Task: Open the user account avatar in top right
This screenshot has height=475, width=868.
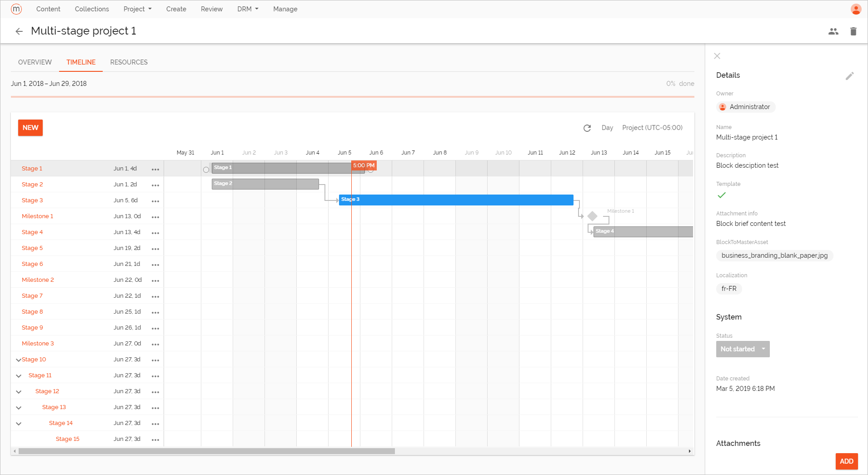Action: tap(856, 9)
